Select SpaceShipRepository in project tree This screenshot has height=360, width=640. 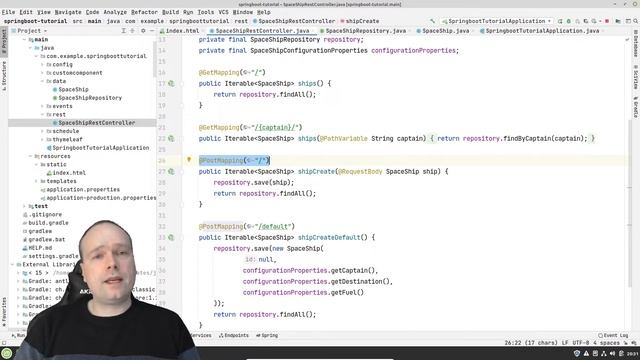[x=87, y=98]
